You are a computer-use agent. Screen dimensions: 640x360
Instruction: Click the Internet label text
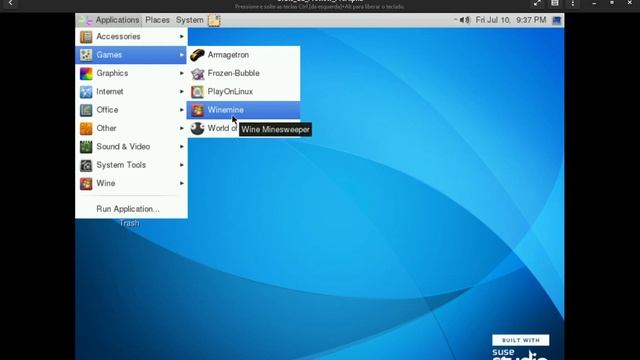pyautogui.click(x=110, y=92)
